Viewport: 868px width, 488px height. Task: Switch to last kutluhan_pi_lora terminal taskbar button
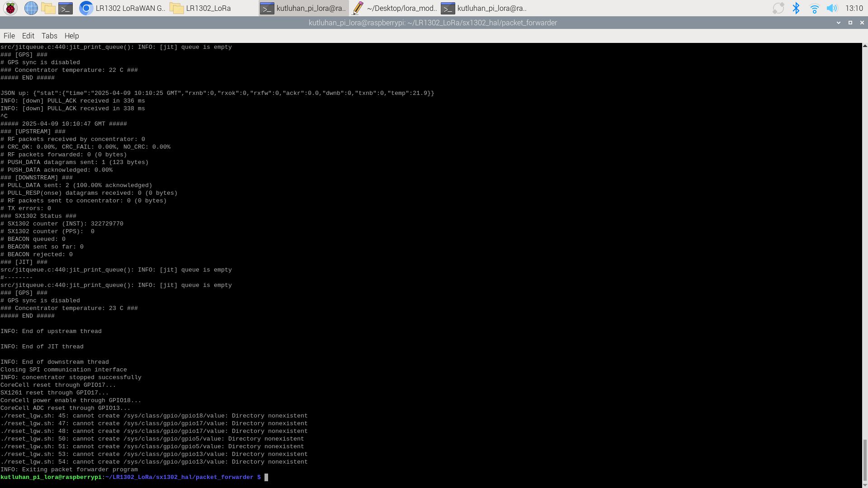tap(484, 8)
